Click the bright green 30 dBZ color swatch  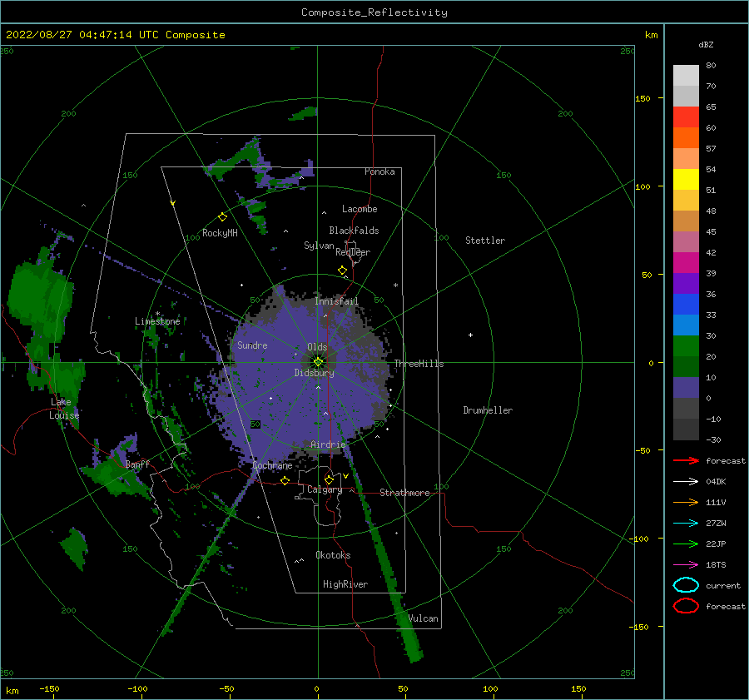point(686,345)
